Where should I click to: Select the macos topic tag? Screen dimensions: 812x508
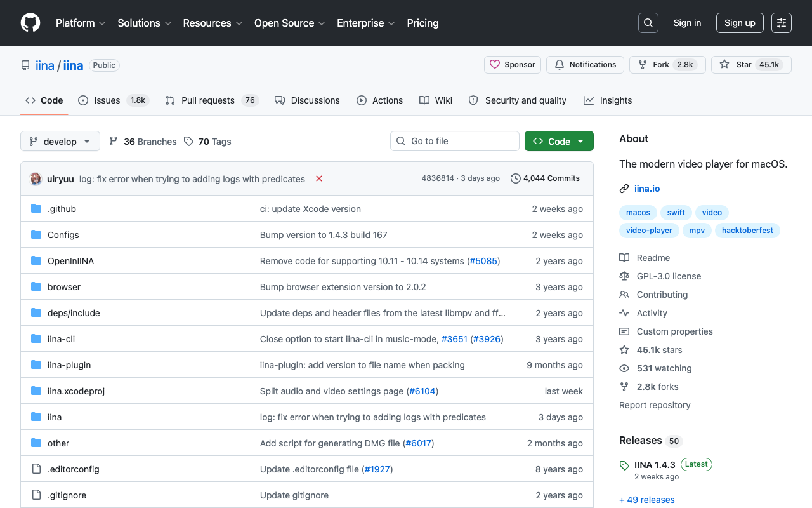pyautogui.click(x=638, y=213)
